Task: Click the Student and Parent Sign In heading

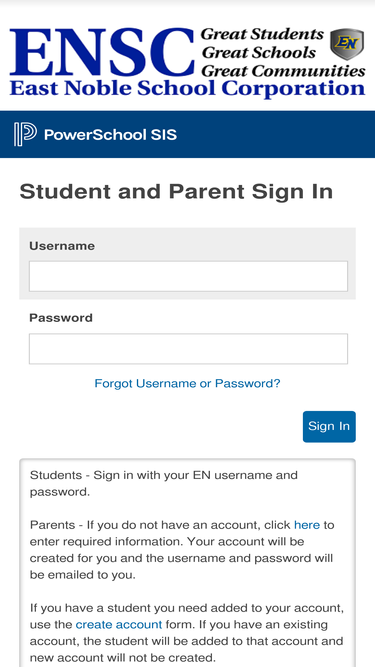Action: pyautogui.click(x=176, y=191)
